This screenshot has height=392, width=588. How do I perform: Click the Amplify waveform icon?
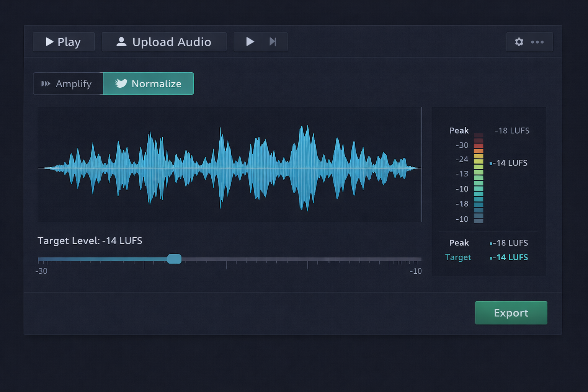(46, 83)
